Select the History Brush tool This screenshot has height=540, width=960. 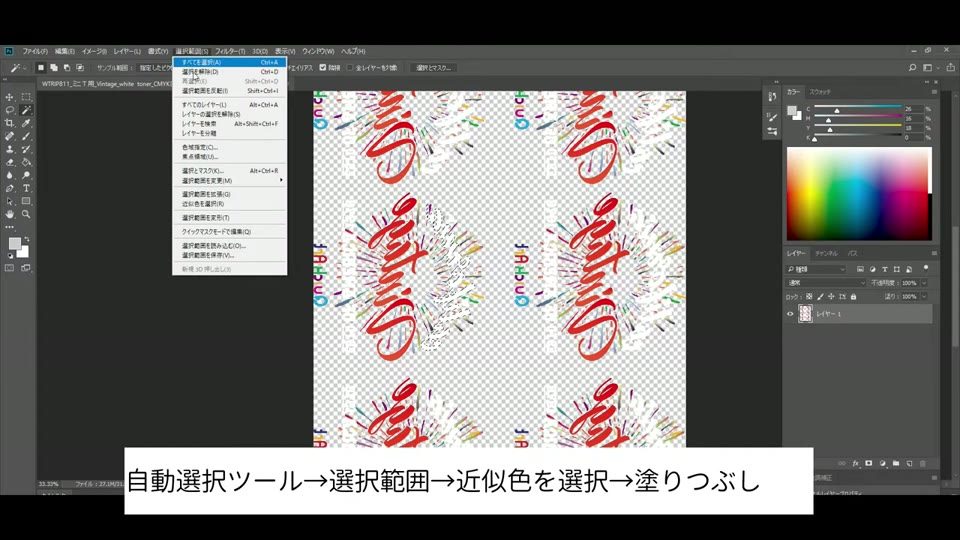[x=26, y=149]
